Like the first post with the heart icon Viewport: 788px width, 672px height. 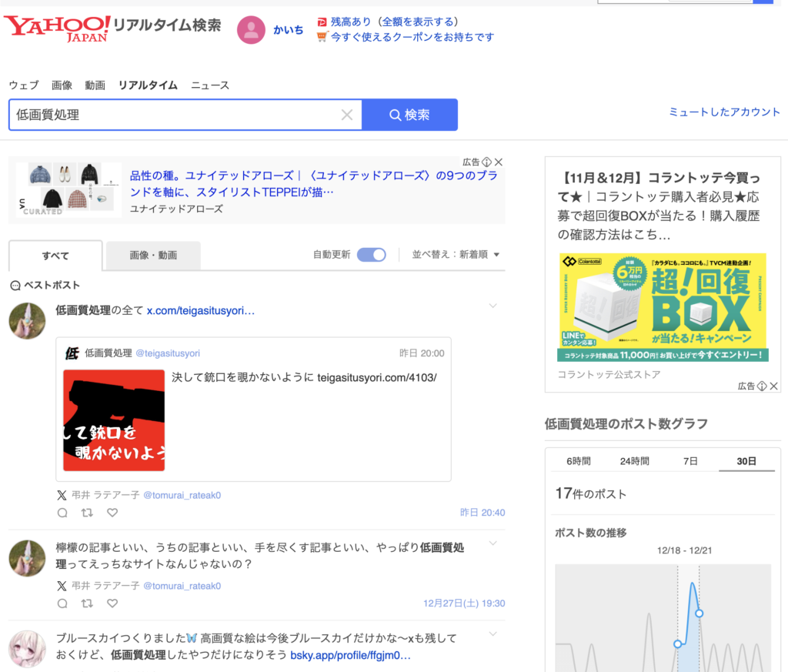(x=112, y=513)
